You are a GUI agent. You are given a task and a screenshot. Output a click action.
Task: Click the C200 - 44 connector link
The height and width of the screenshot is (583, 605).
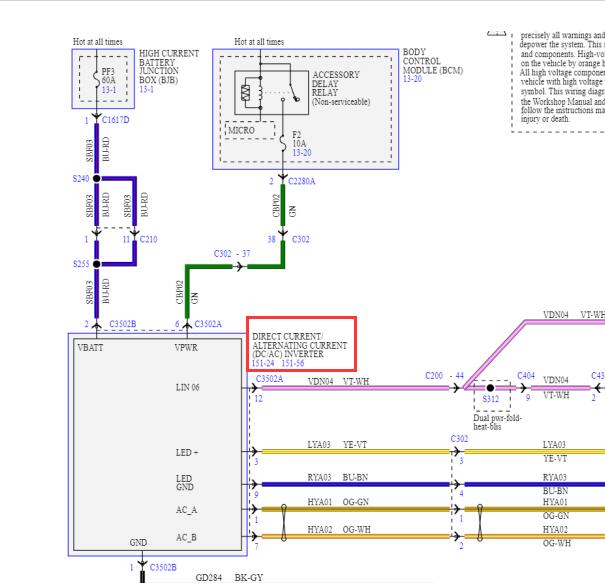pyautogui.click(x=444, y=376)
